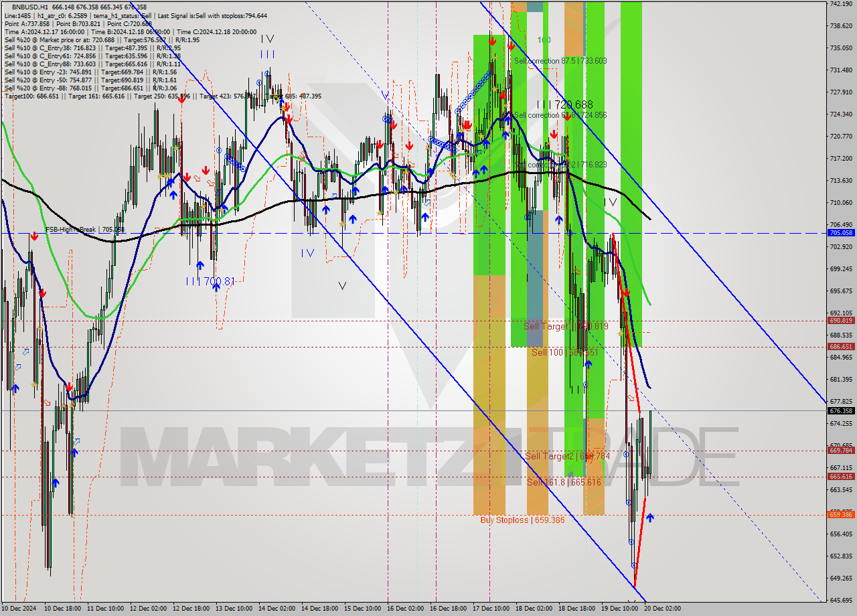Screen dimensions: 857x616
Task: Click the red 690.819 price tag on axis
Action: [x=841, y=321]
